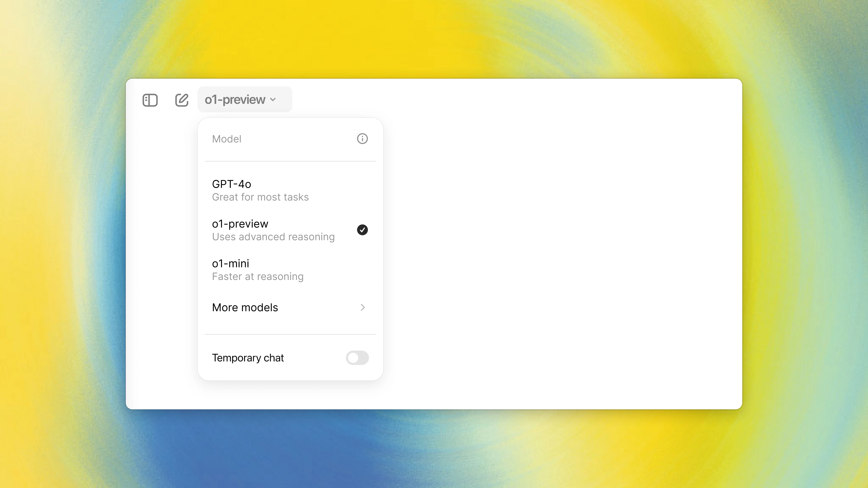The width and height of the screenshot is (868, 488).
Task: Select the o1-preview model option
Action: click(x=290, y=229)
